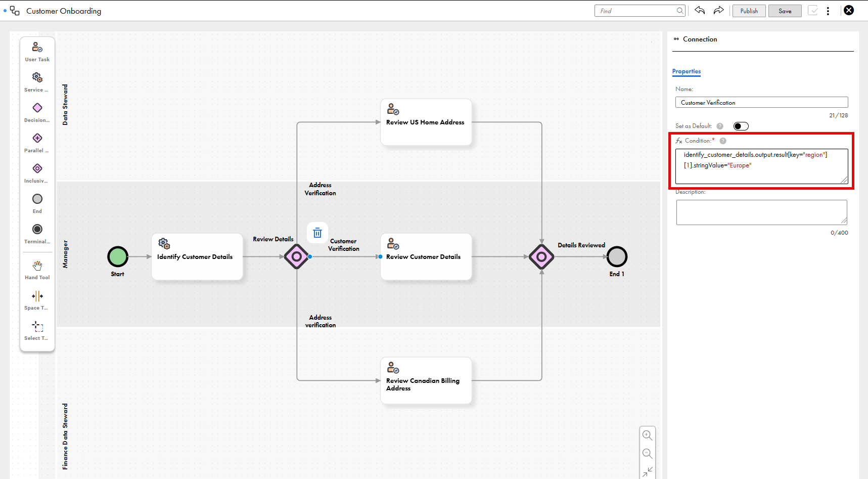Select the User Task palette tool
The height and width of the screenshot is (479, 868).
pos(37,52)
